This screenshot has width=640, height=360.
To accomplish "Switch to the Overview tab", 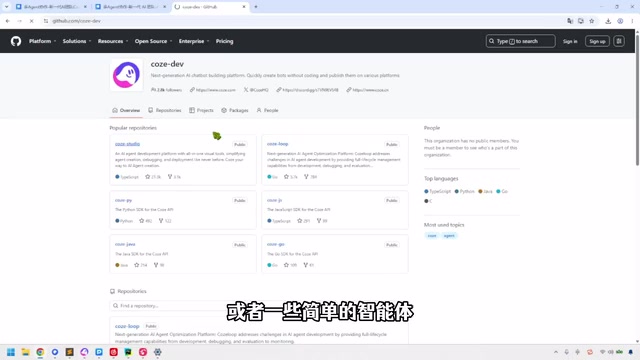I will tap(126, 110).
